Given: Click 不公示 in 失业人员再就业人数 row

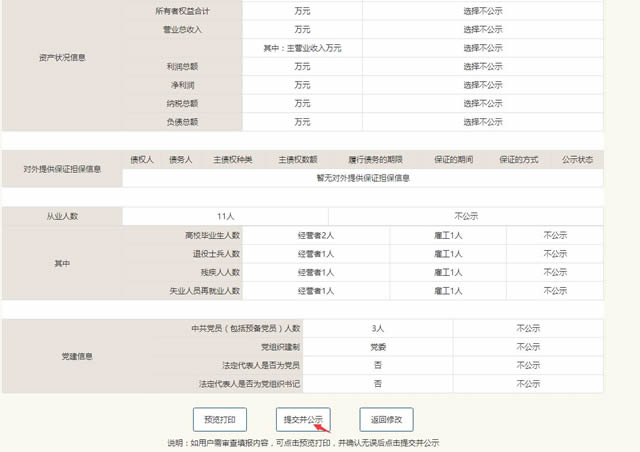Looking at the screenshot, I should tap(555, 291).
